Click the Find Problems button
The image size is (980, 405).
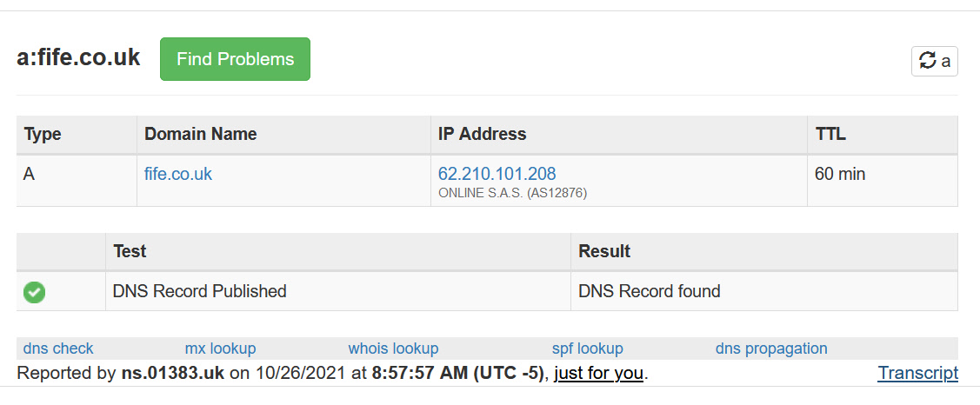pos(235,59)
